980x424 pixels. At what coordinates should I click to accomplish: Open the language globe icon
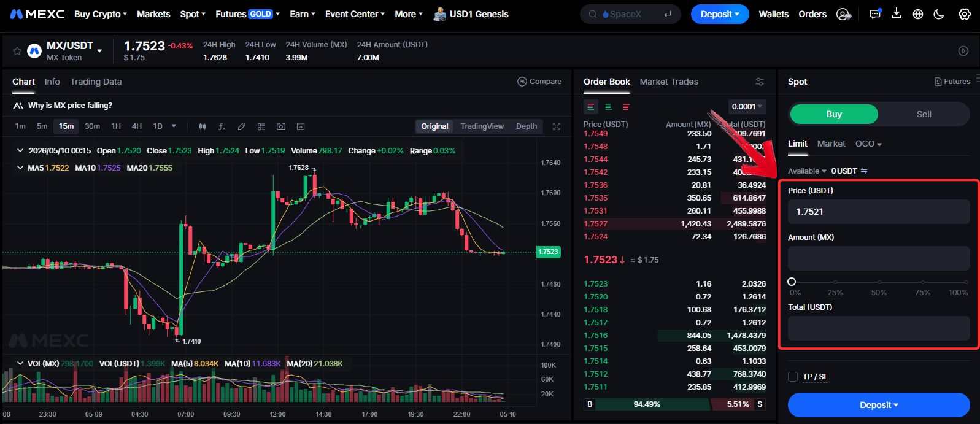click(x=918, y=14)
